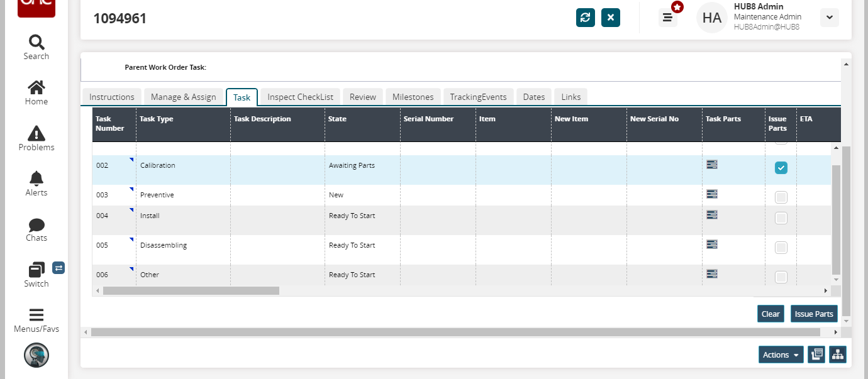Click the refresh icon beside the order number
Image resolution: width=868 pixels, height=379 pixels.
(585, 18)
